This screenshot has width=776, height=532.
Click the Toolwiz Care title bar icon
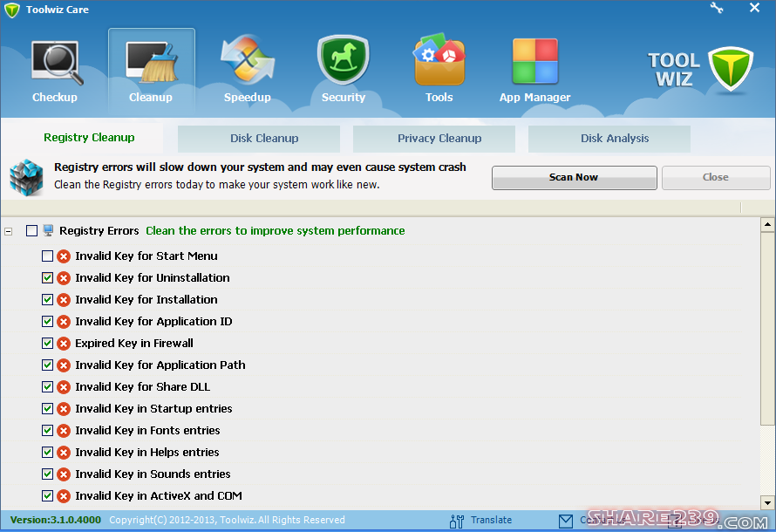[x=12, y=10]
